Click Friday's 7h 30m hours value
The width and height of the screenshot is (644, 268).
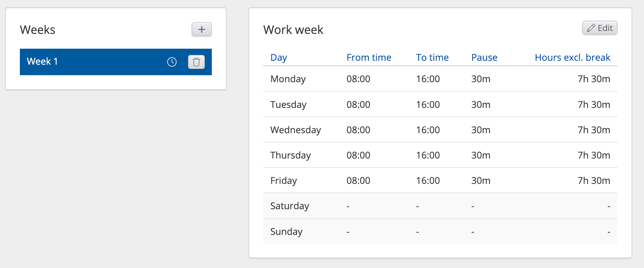click(594, 181)
